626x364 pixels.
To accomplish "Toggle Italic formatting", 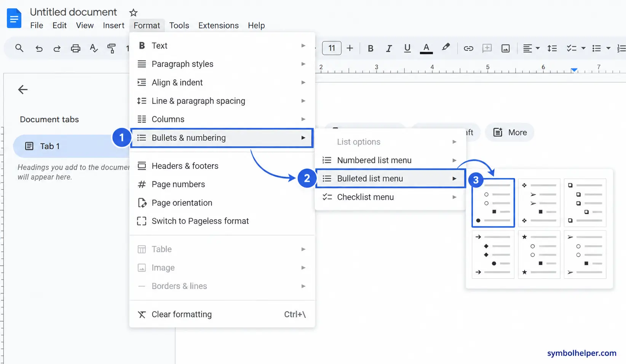I will (389, 48).
